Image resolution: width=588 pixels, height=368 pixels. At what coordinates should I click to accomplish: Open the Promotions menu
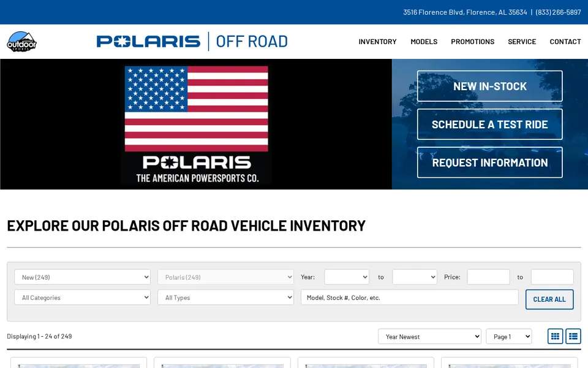[x=472, y=42]
